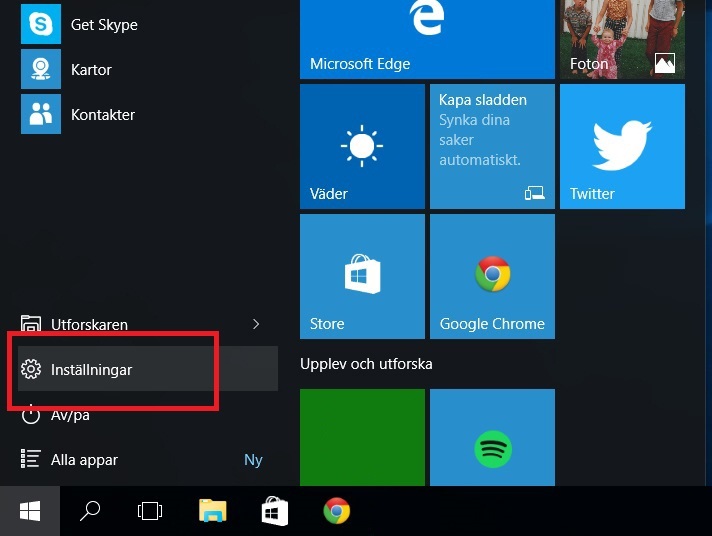Screen dimensions: 712x536
Task: Launch the Twitter tile
Action: [623, 146]
